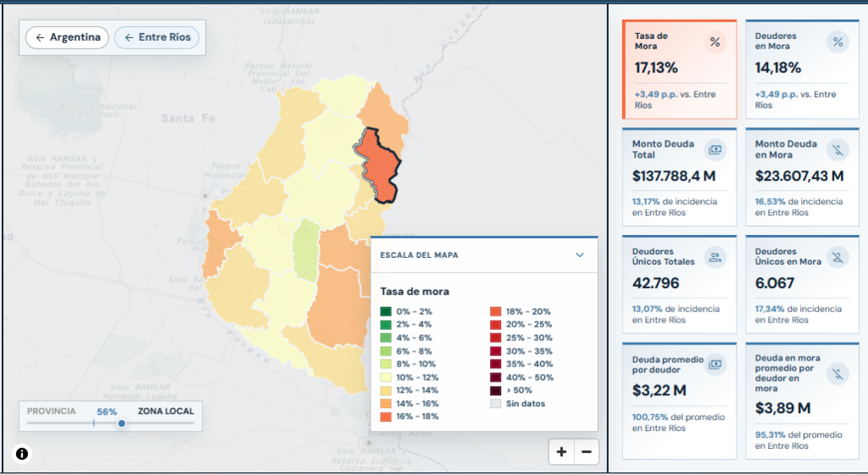
Task: Open the Monto Deuda en Mora card
Action: point(802,177)
